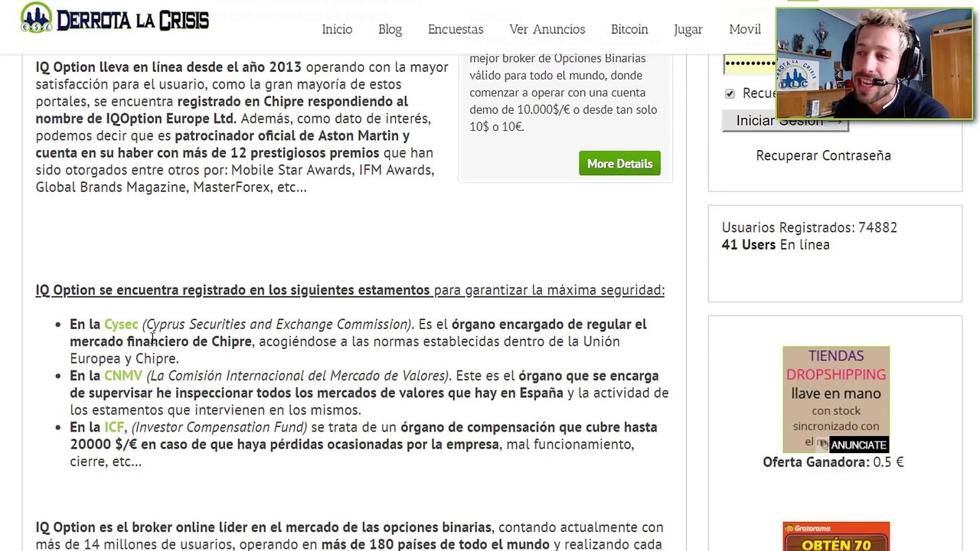The image size is (980, 551).
Task: Select Ver Anuncios in the navigation
Action: 547,29
